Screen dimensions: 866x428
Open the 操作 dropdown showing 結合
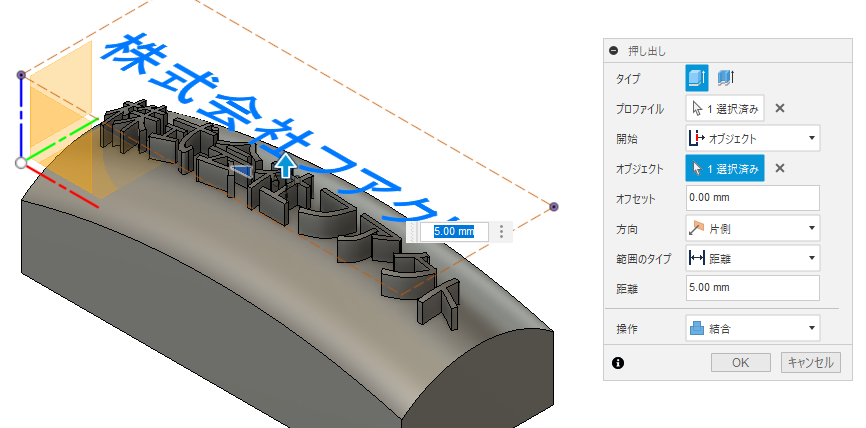tap(753, 329)
